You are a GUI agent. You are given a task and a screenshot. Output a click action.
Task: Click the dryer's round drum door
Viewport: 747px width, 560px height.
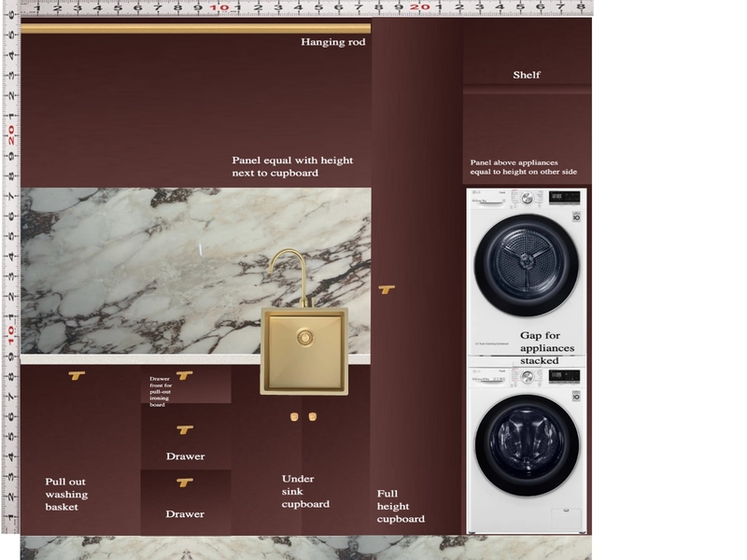point(527,265)
